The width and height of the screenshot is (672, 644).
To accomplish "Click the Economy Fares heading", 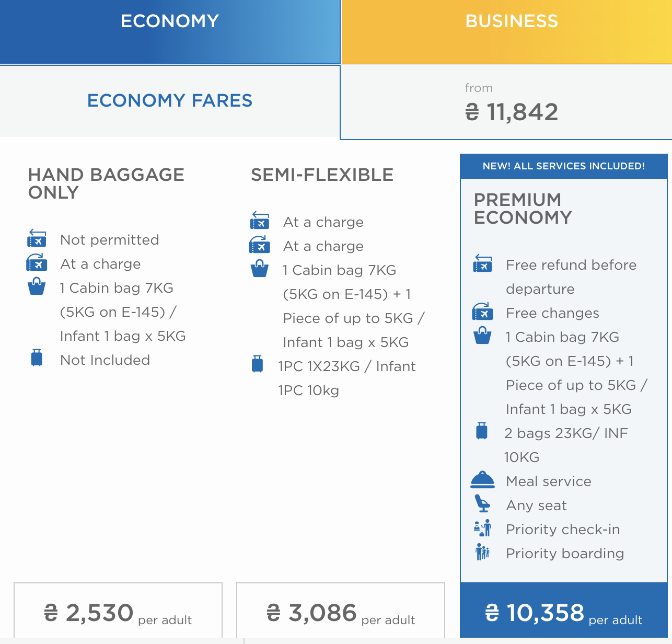I will tap(170, 100).
